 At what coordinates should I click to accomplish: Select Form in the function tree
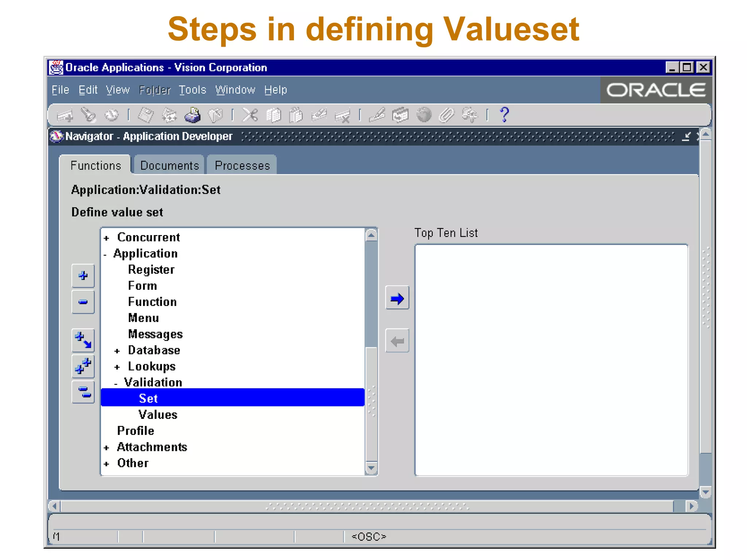point(142,286)
